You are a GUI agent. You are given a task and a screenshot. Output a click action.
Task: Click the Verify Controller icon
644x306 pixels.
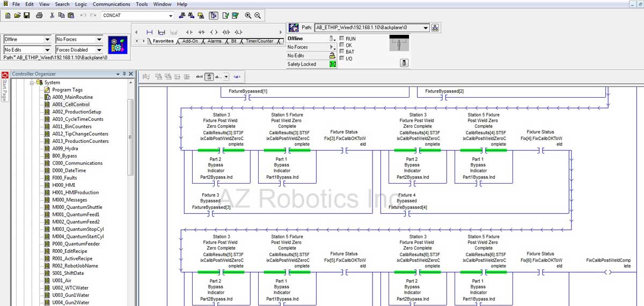(x=236, y=16)
